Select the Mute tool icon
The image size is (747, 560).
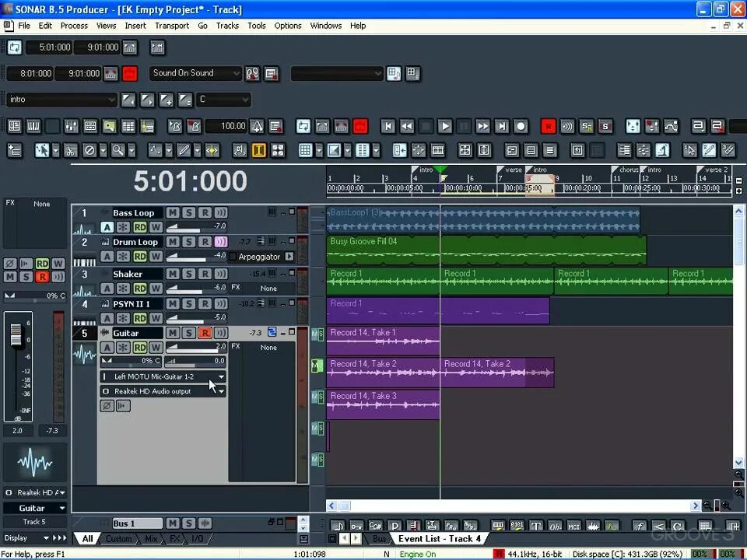point(89,151)
